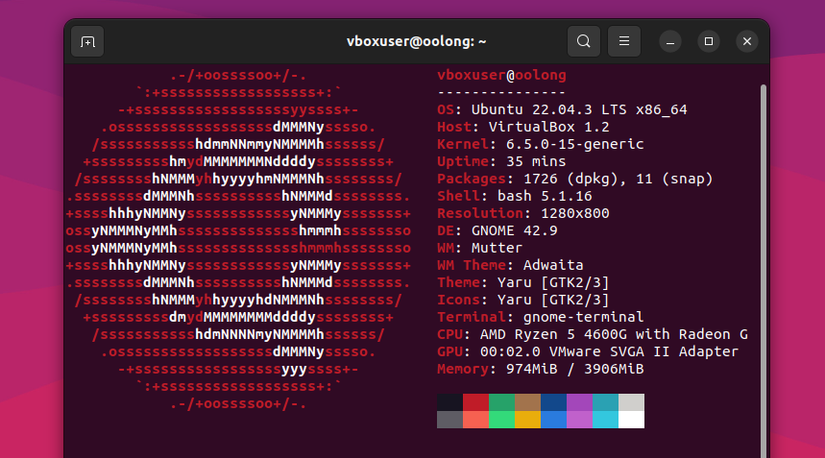Click the text 'Ubuntu 22.04.3 LTS x86_64'
Viewport: 825px width, 458px height.
pyautogui.click(x=579, y=109)
